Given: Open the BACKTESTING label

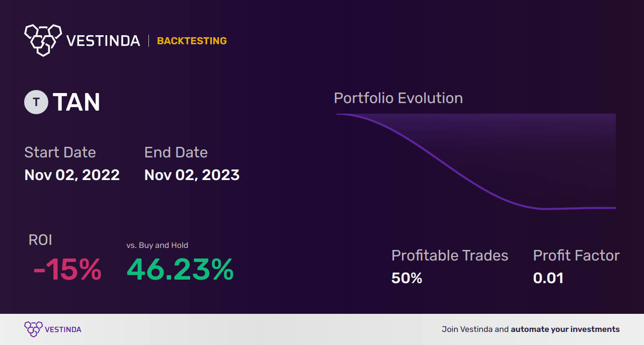Looking at the screenshot, I should point(192,41).
